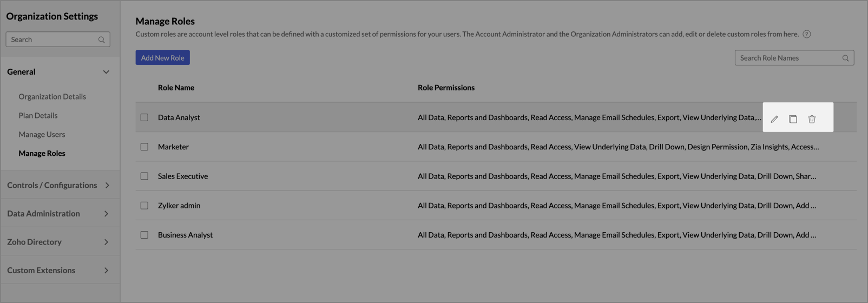Image resolution: width=868 pixels, height=303 pixels.
Task: Open Manage Users in the sidebar
Action: point(42,134)
